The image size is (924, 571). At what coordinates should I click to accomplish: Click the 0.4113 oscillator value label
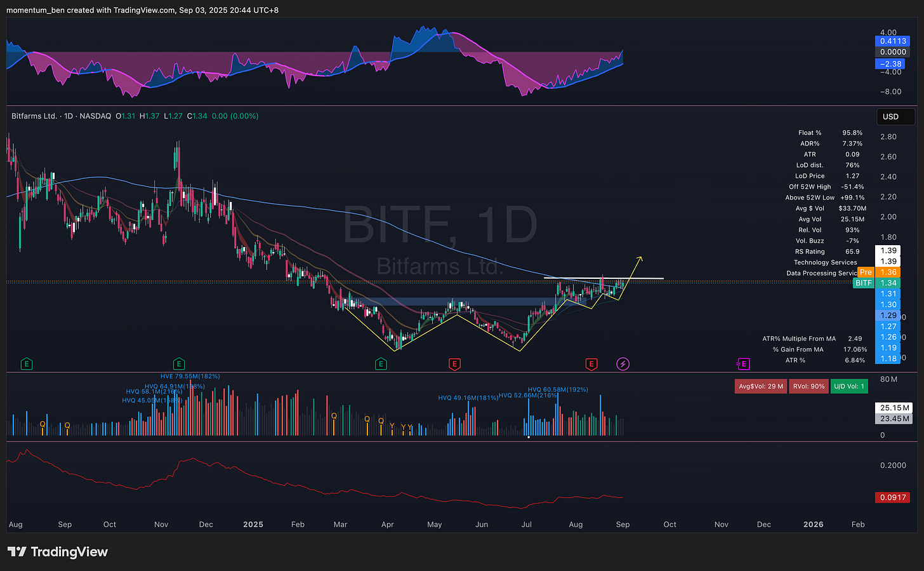(892, 41)
